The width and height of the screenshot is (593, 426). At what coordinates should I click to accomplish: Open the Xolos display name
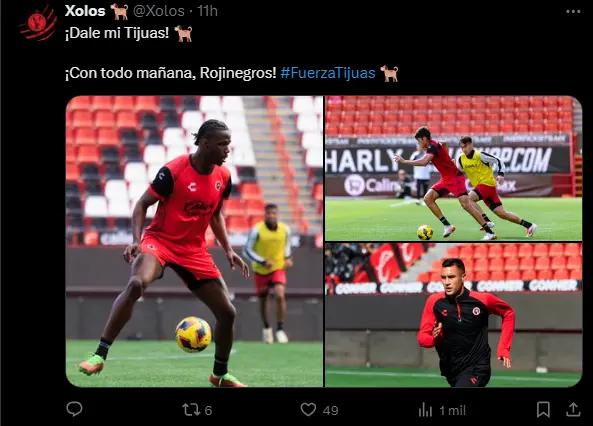[85, 11]
